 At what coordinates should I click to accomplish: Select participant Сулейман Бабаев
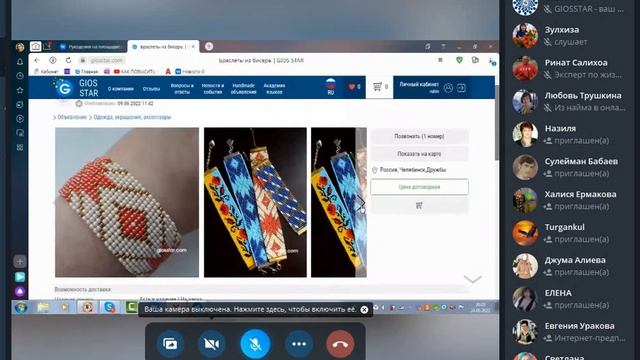[x=569, y=167]
